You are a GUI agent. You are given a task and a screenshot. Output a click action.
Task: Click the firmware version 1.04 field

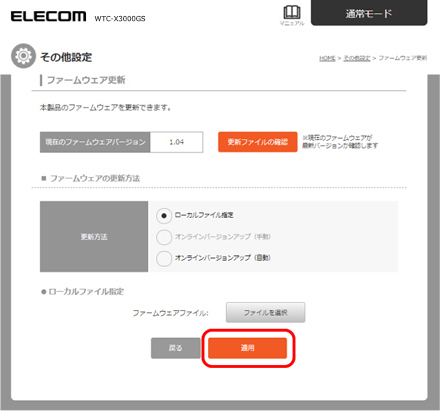(176, 142)
